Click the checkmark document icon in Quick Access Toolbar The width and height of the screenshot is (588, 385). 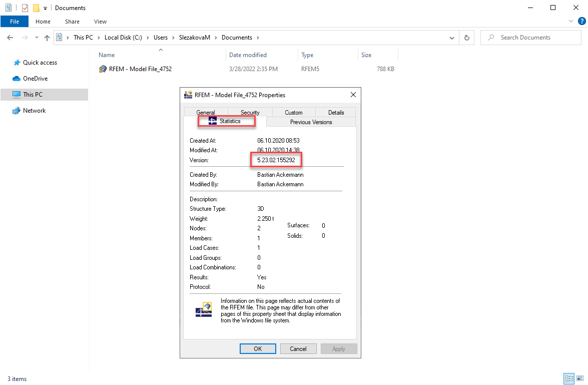click(x=24, y=7)
